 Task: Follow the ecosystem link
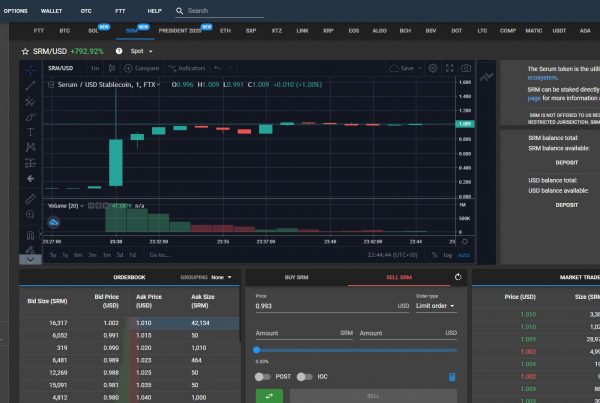pos(542,78)
